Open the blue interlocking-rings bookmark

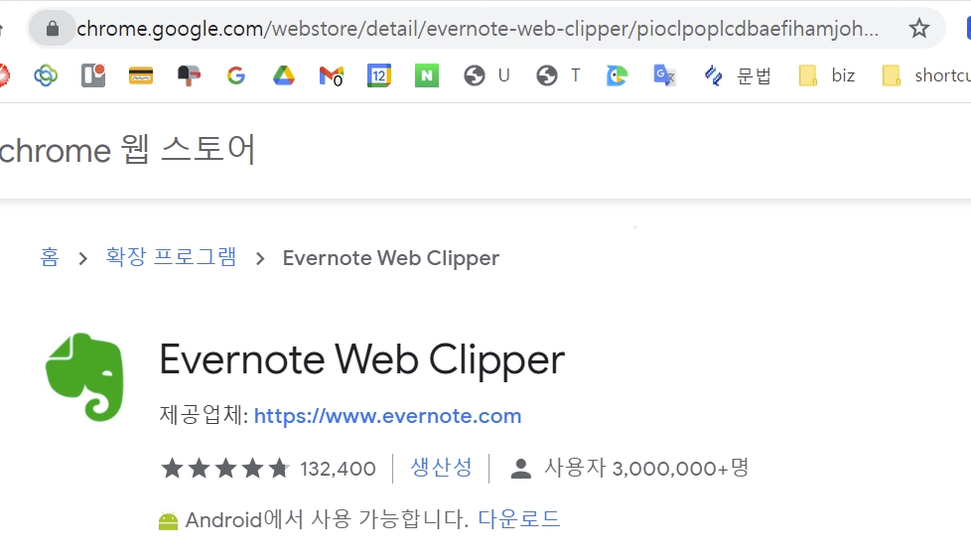[46, 75]
